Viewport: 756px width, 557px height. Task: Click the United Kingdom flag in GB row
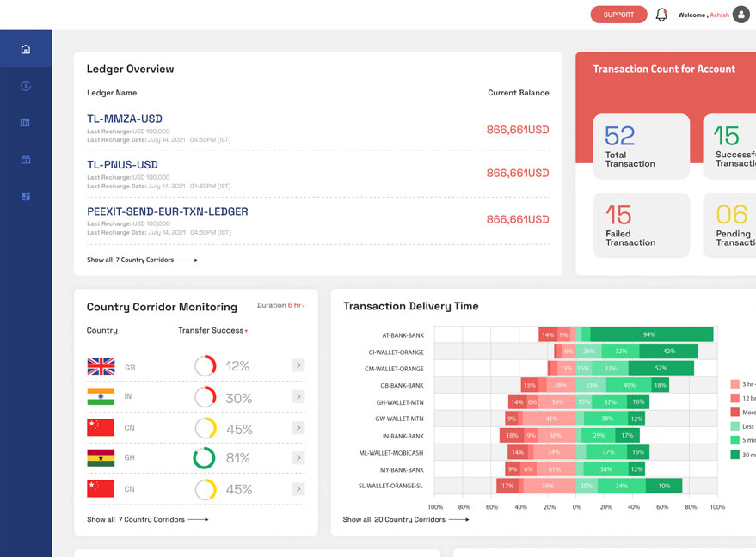(101, 366)
